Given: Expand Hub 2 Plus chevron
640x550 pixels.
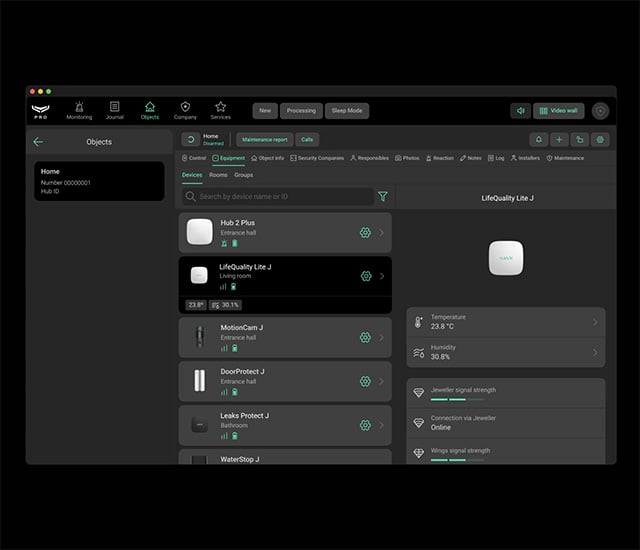Looking at the screenshot, I should (x=382, y=233).
